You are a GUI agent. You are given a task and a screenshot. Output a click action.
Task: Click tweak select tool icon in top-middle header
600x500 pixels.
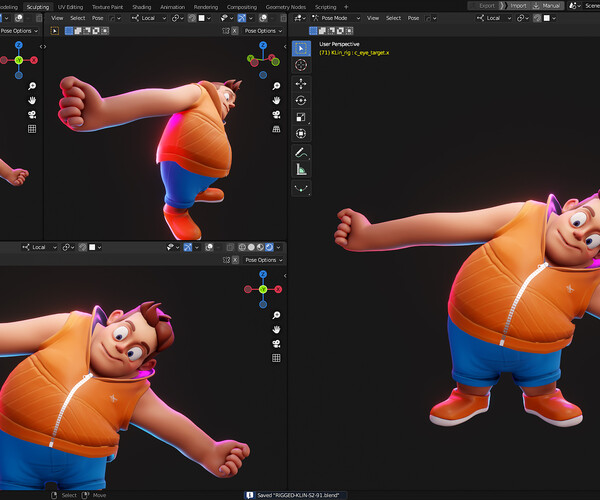click(55, 31)
